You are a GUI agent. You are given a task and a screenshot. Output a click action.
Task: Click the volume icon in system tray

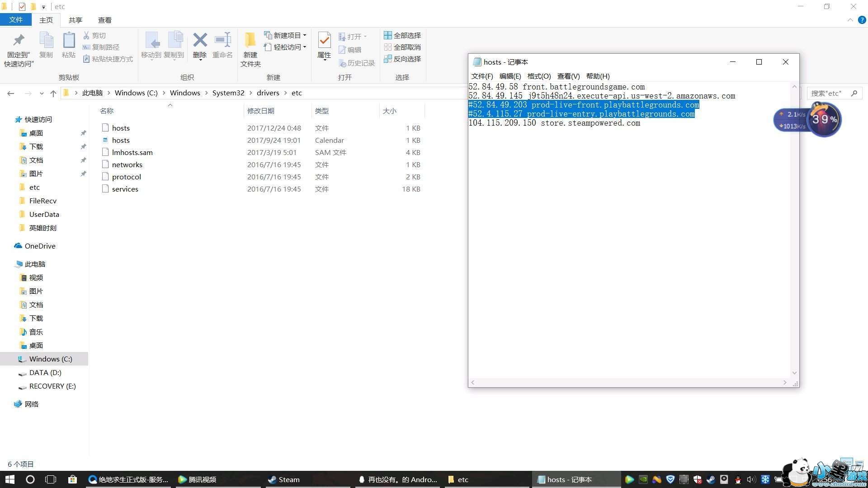[x=751, y=479]
